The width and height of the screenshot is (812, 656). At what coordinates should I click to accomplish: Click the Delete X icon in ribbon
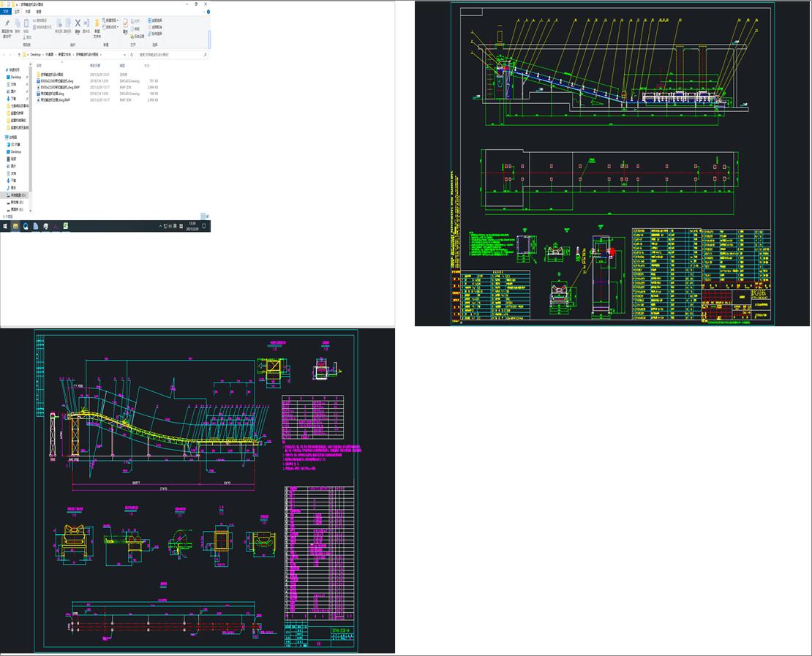pos(78,23)
